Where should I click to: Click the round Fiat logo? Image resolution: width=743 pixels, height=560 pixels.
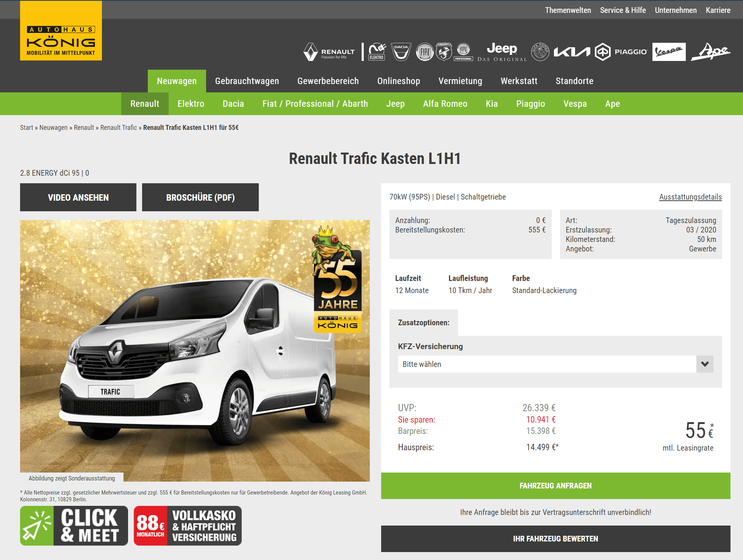(425, 52)
